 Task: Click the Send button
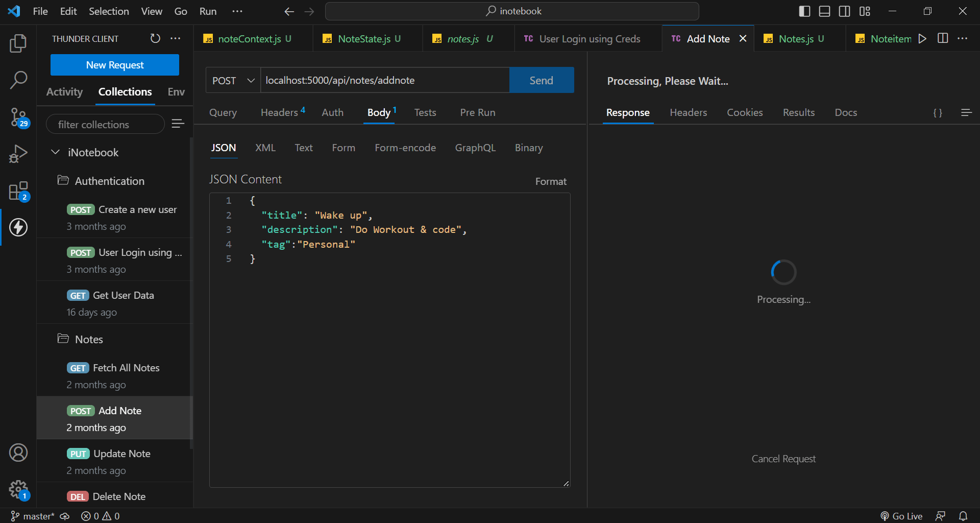click(x=541, y=81)
